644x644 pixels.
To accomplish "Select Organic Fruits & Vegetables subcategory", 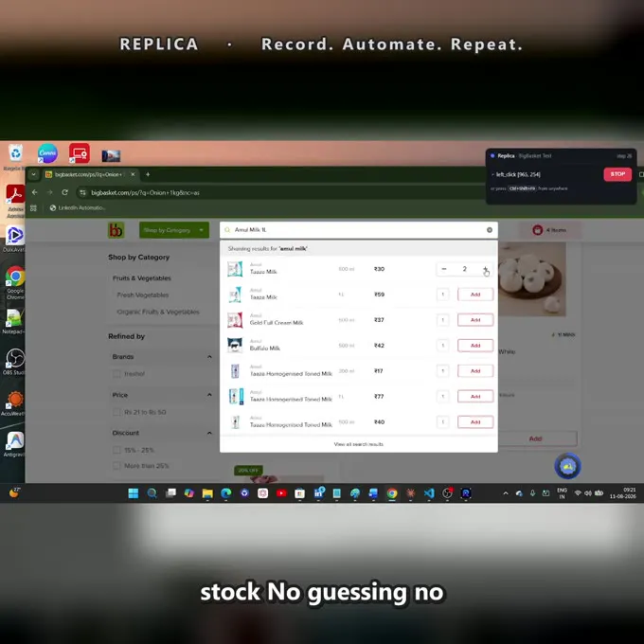I will [158, 312].
